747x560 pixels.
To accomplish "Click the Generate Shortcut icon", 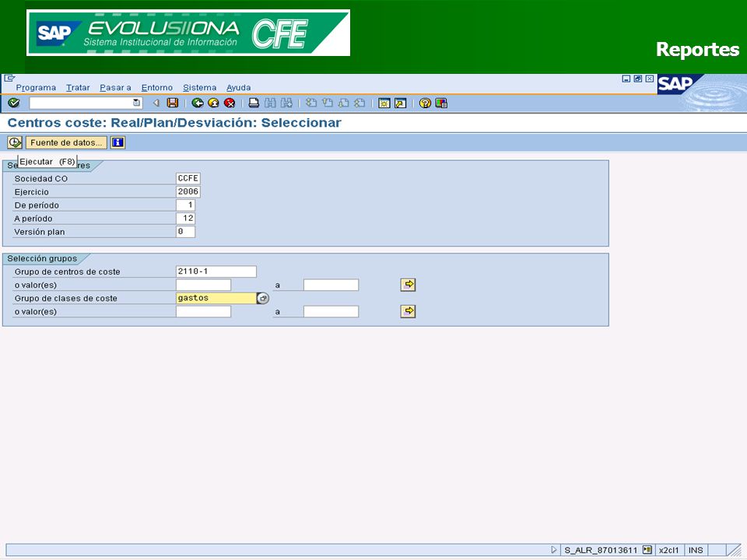I will coord(400,103).
